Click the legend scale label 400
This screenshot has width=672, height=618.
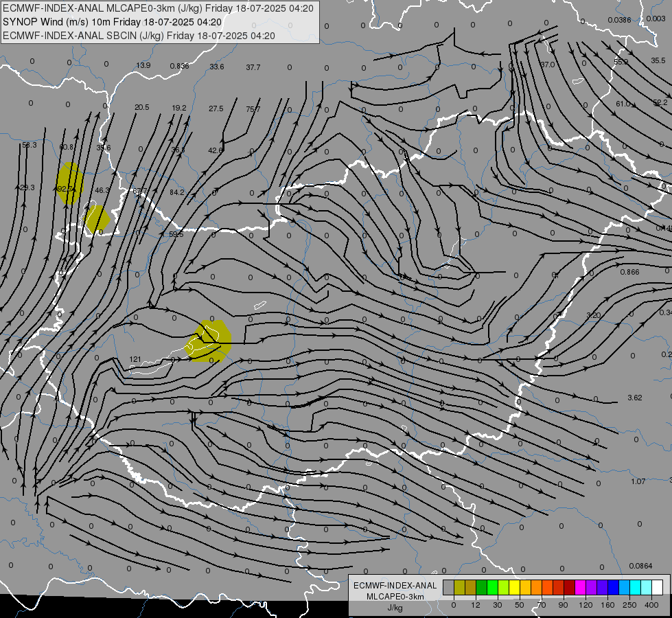tap(651, 605)
